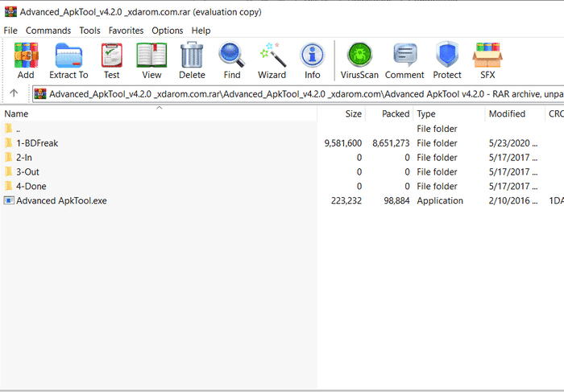This screenshot has height=392, width=564.
Task: Open the Tools menu
Action: [89, 31]
